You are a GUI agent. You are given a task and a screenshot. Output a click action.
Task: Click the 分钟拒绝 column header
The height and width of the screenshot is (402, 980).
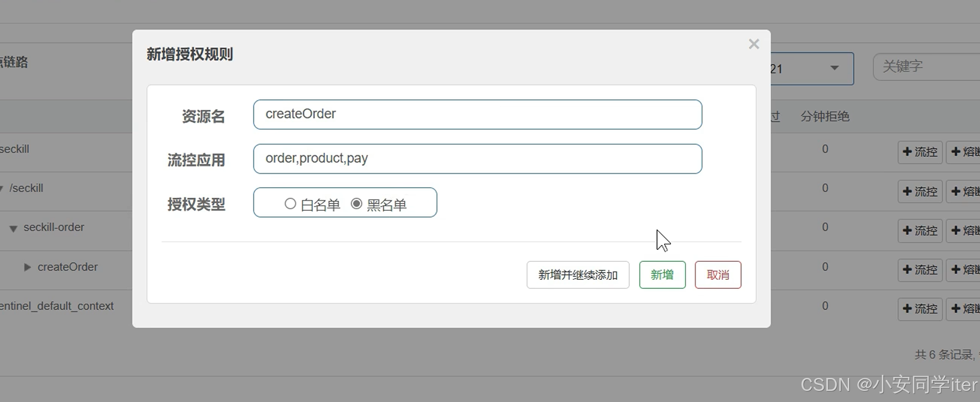[825, 117]
